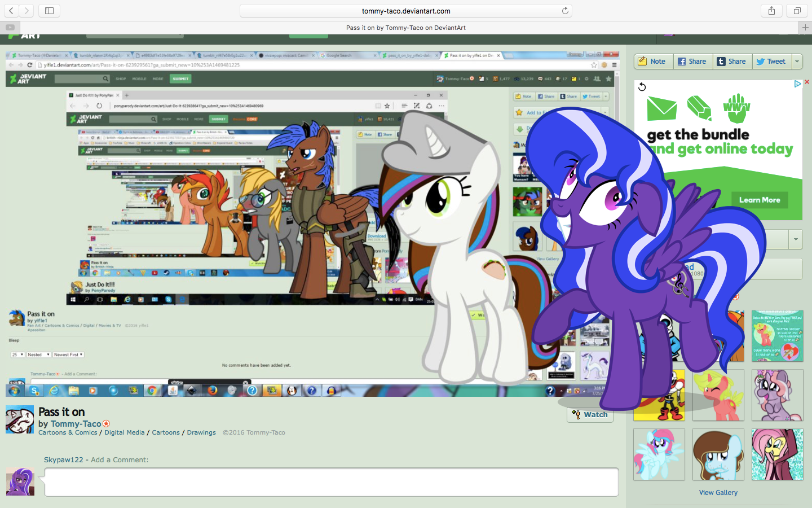The height and width of the screenshot is (508, 812).
Task: Expand more share options arrow beside Tweet
Action: click(797, 62)
